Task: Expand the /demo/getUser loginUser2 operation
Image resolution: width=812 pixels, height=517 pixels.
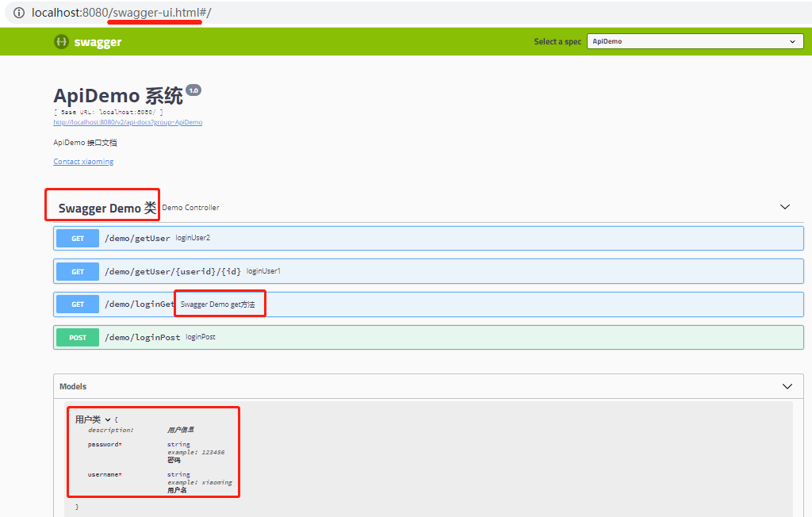Action: (x=428, y=239)
